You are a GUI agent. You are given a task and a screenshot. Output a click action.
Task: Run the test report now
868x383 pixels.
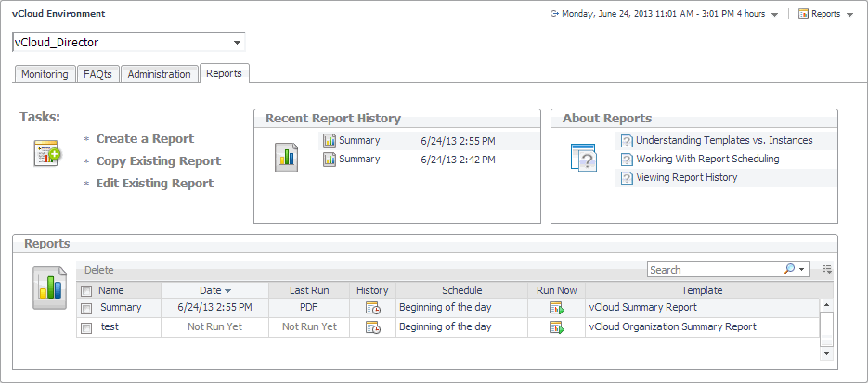[556, 327]
